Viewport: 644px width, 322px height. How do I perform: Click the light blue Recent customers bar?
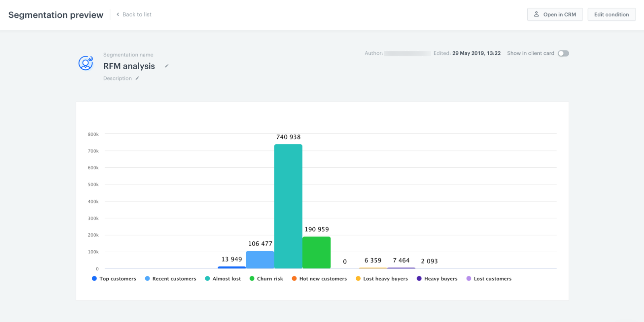click(x=260, y=260)
